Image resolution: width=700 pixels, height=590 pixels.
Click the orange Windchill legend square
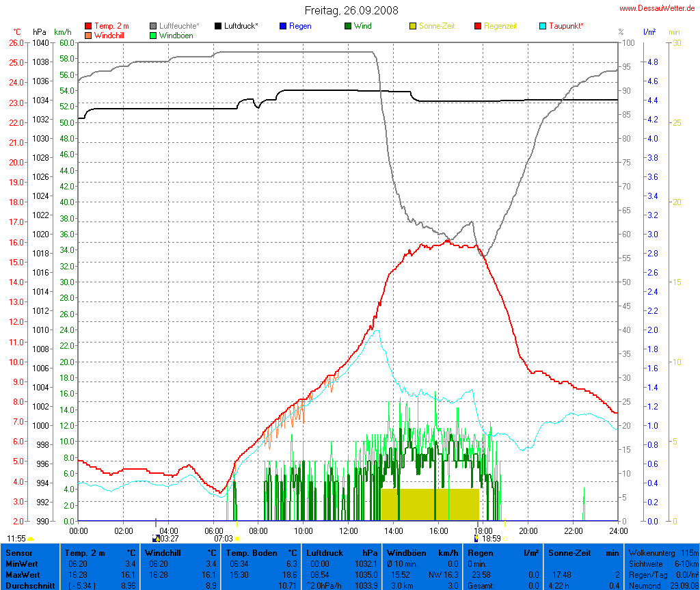pos(88,35)
